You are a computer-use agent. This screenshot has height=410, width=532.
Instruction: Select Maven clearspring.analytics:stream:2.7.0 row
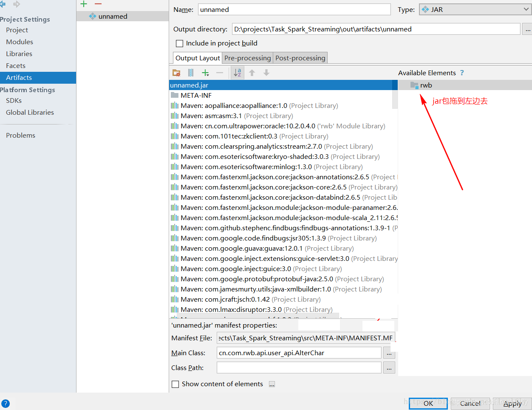(283, 146)
